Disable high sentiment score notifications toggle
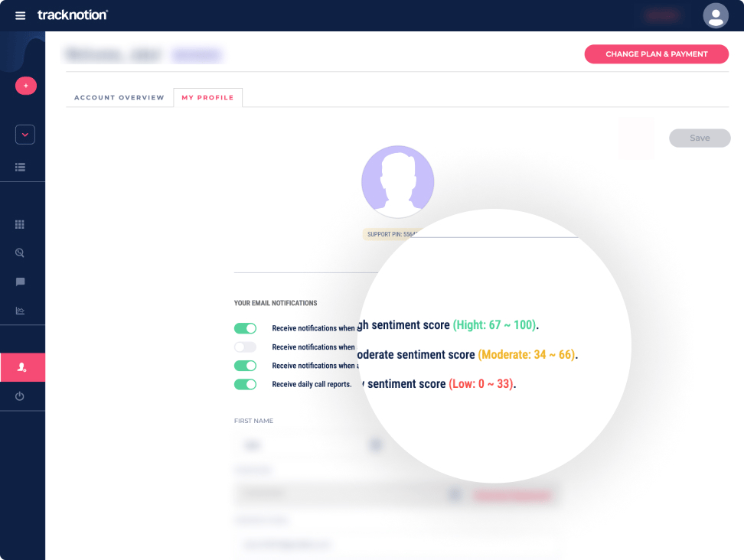The width and height of the screenshot is (744, 560). 245,328
